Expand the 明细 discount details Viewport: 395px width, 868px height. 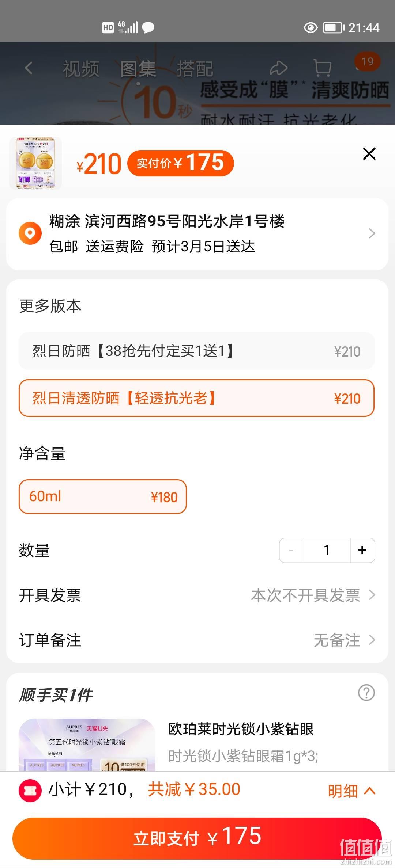351,791
